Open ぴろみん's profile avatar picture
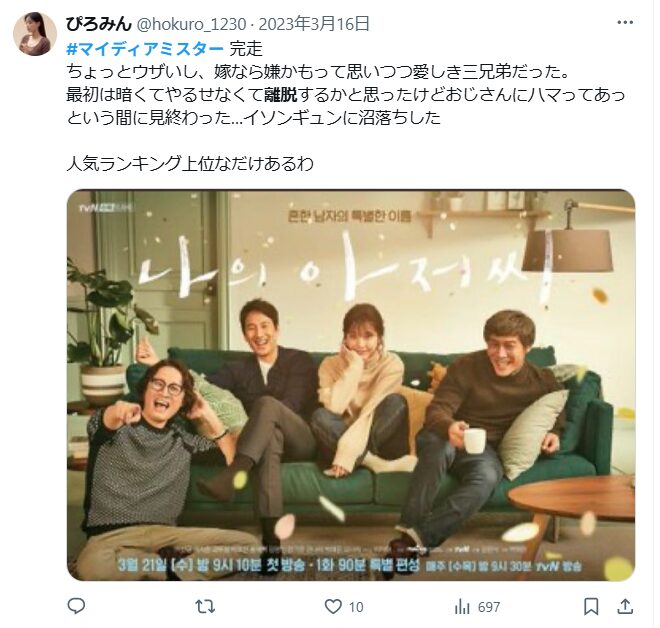This screenshot has height=628, width=660. point(35,34)
